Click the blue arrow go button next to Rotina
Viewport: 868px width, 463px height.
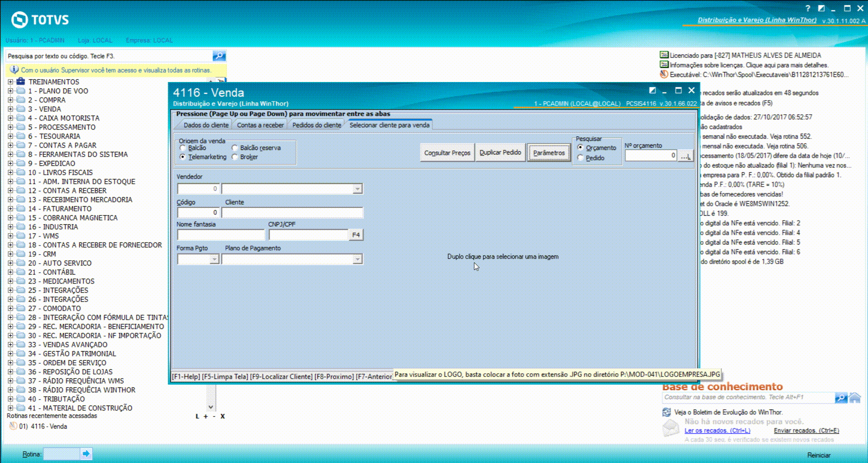pos(86,453)
